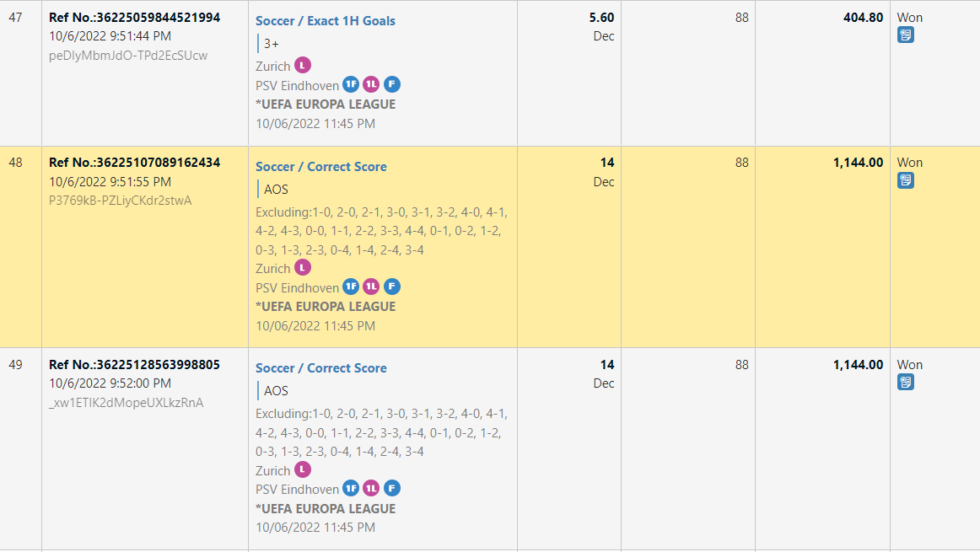The width and height of the screenshot is (980, 552).
Task: Click the 1L badge in highlighted row 48
Action: point(371,287)
